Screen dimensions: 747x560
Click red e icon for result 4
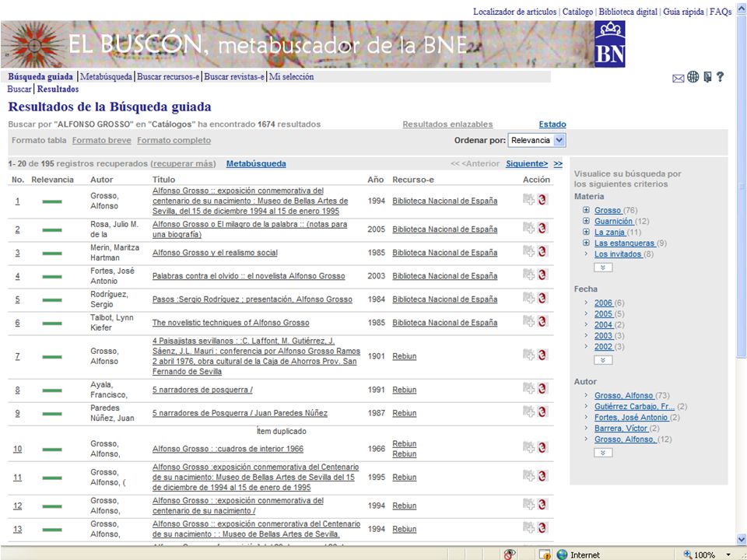[x=542, y=275]
